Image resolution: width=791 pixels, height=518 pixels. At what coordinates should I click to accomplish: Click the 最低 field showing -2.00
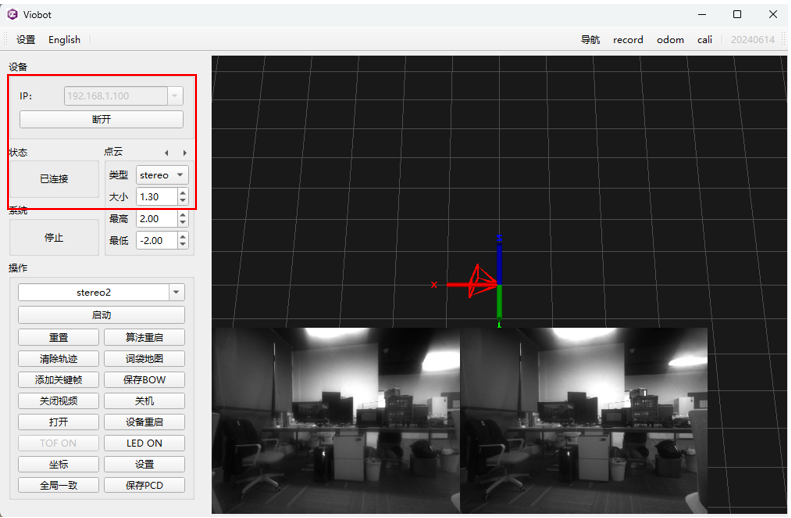pos(157,241)
